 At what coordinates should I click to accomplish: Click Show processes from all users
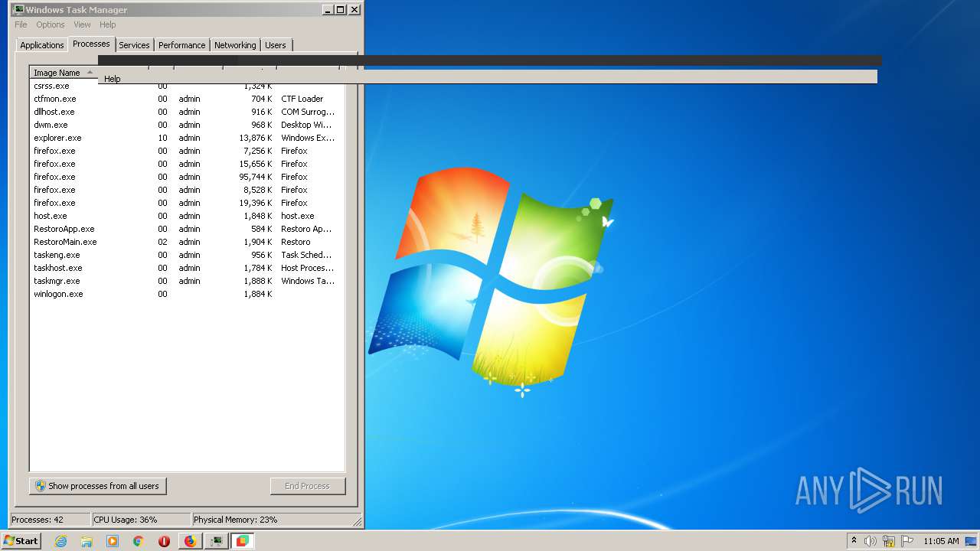pyautogui.click(x=98, y=486)
